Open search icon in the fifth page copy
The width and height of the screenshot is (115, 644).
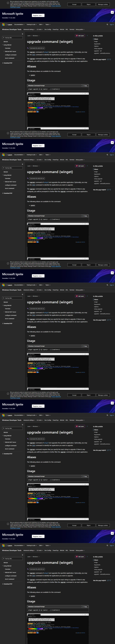pyautogui.click(x=107, y=546)
